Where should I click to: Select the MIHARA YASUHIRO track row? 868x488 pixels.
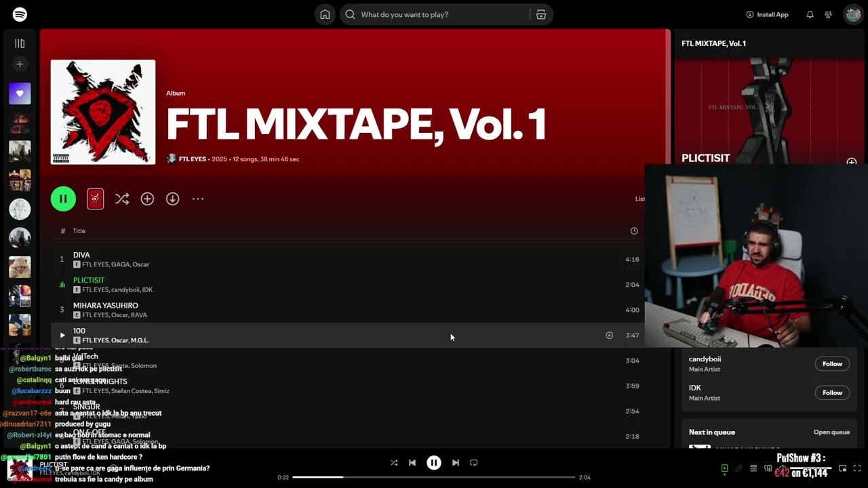tap(348, 310)
